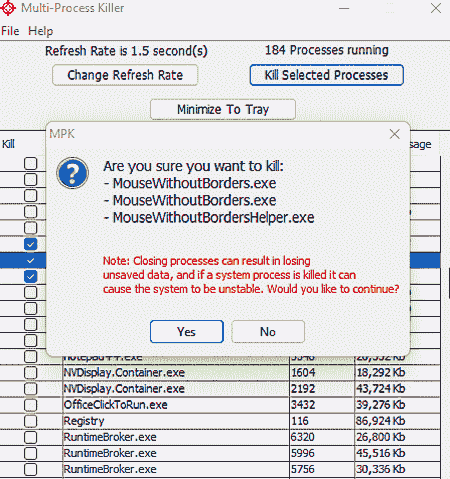Open the File menu
The height and width of the screenshot is (479, 450).
coord(10,31)
